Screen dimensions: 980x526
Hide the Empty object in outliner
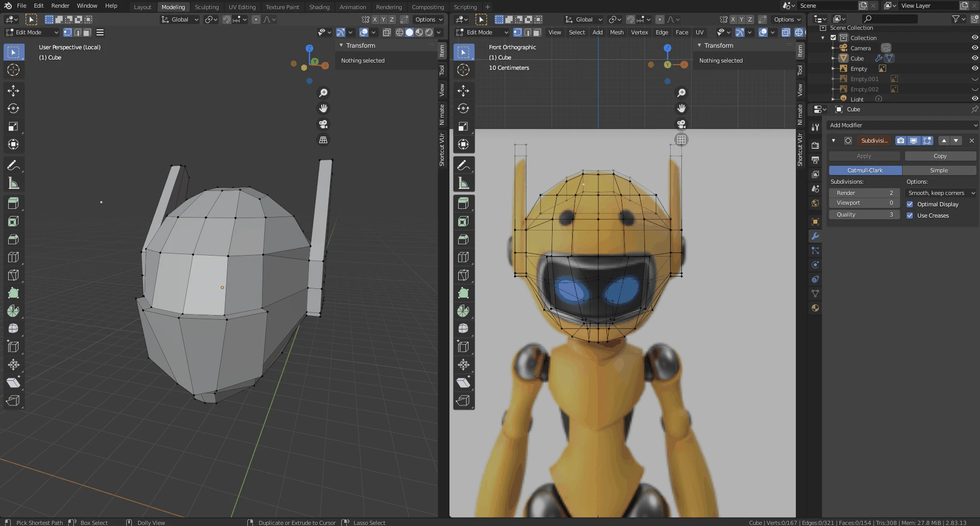[974, 68]
